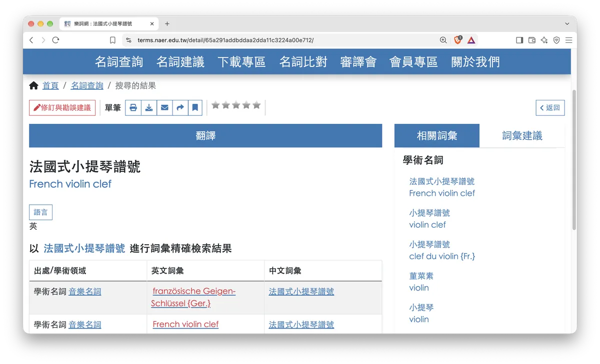Rate with the third star

click(236, 105)
